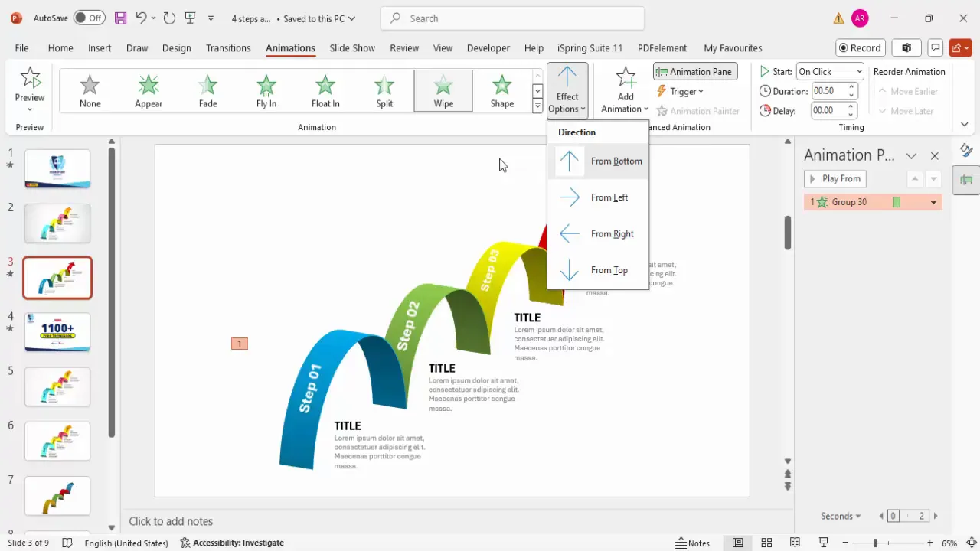Click the Delay input field
Viewport: 980px width, 551px height.
click(828, 111)
